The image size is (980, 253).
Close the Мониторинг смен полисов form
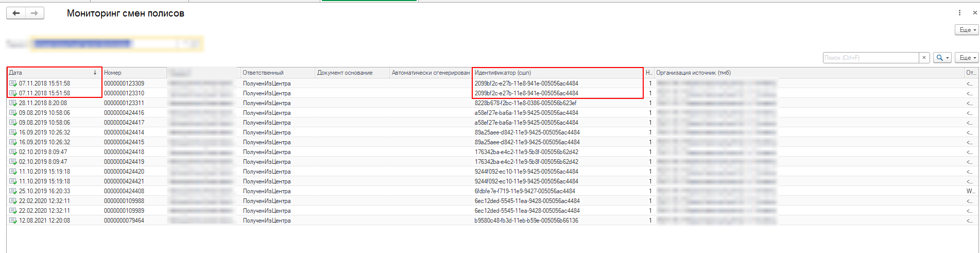pos(974,13)
